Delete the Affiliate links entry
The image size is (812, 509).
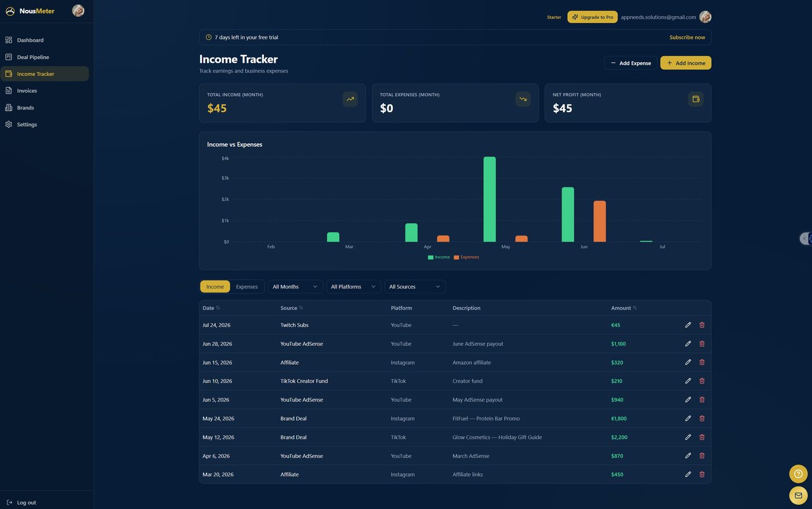702,474
